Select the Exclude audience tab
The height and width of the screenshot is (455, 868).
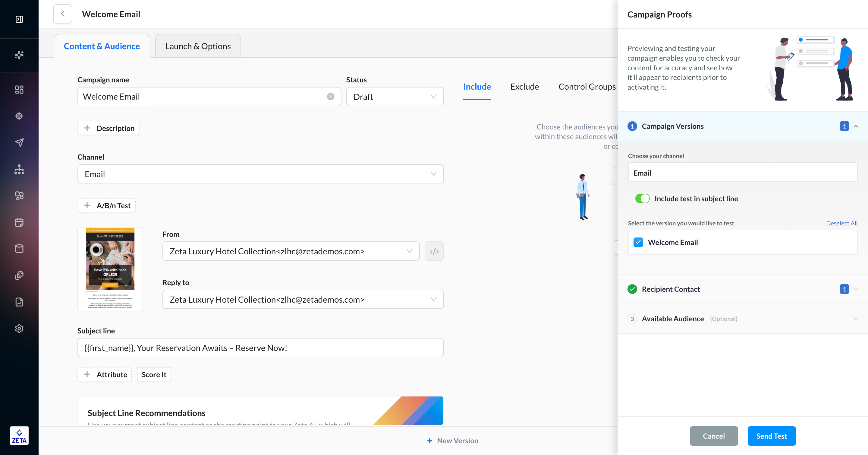(524, 87)
